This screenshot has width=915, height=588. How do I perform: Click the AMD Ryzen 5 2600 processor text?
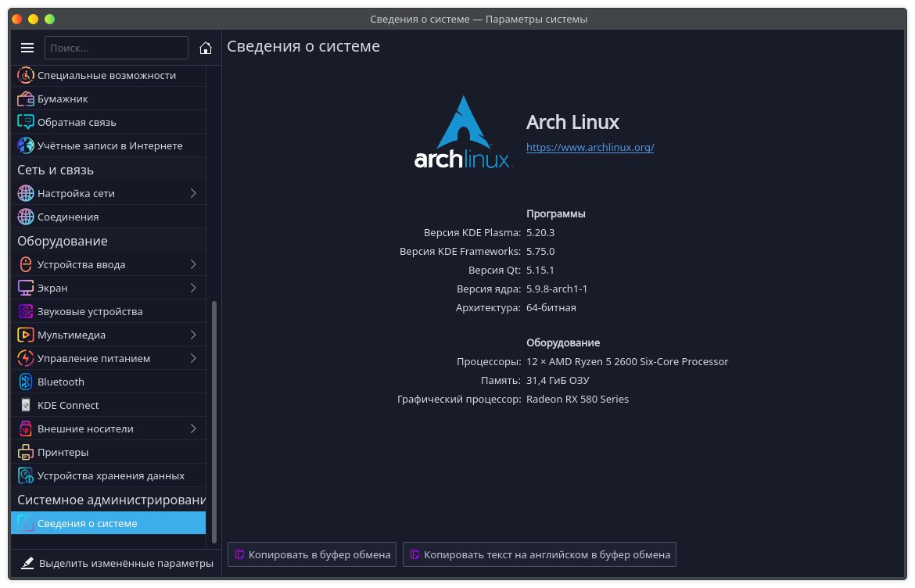627,362
